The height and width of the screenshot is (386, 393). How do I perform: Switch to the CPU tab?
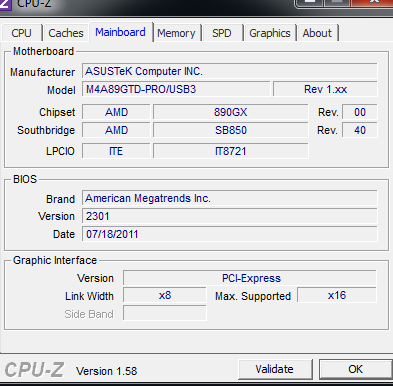pos(22,33)
